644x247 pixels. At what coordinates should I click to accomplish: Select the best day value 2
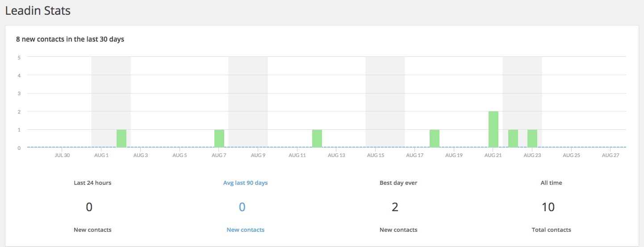pyautogui.click(x=395, y=207)
